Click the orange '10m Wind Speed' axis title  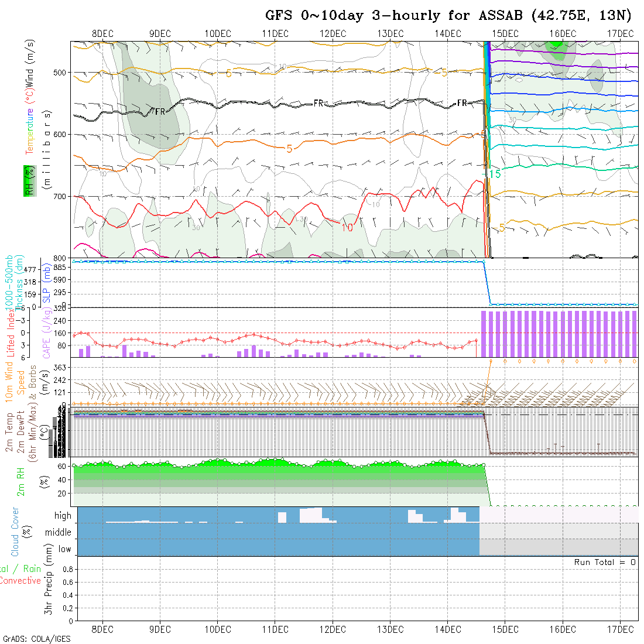click(15, 382)
